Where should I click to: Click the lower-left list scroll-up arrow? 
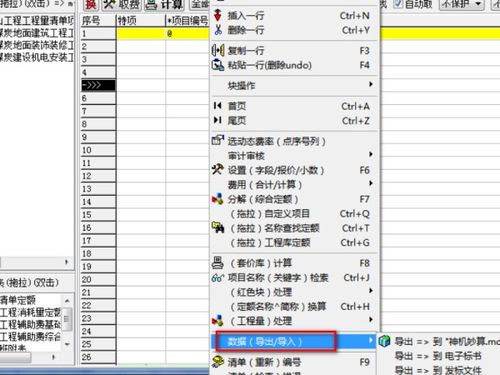pos(67,301)
